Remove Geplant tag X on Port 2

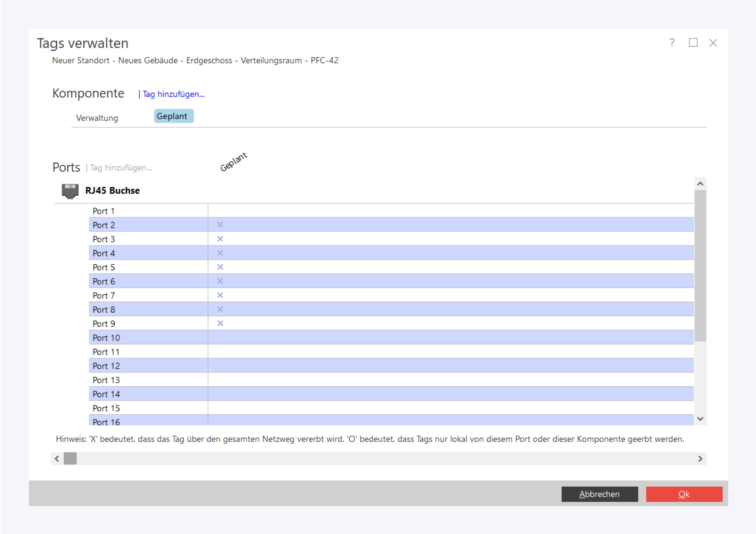pyautogui.click(x=220, y=225)
